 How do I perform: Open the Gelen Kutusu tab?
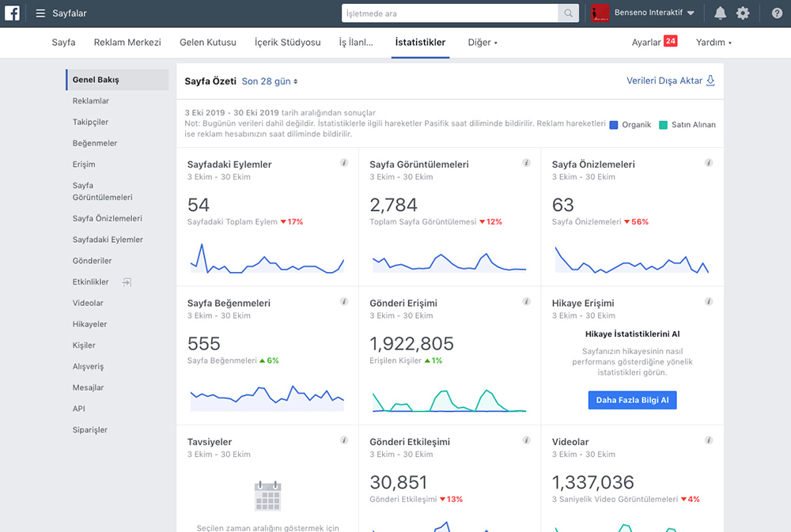point(208,43)
